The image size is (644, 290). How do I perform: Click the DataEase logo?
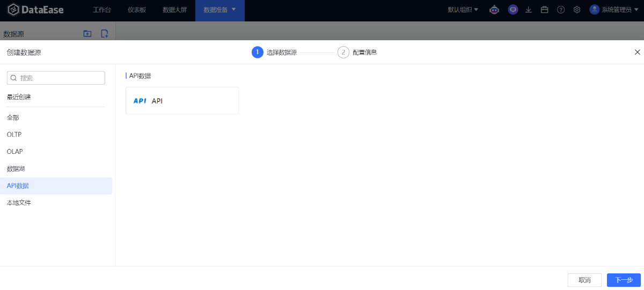[36, 10]
